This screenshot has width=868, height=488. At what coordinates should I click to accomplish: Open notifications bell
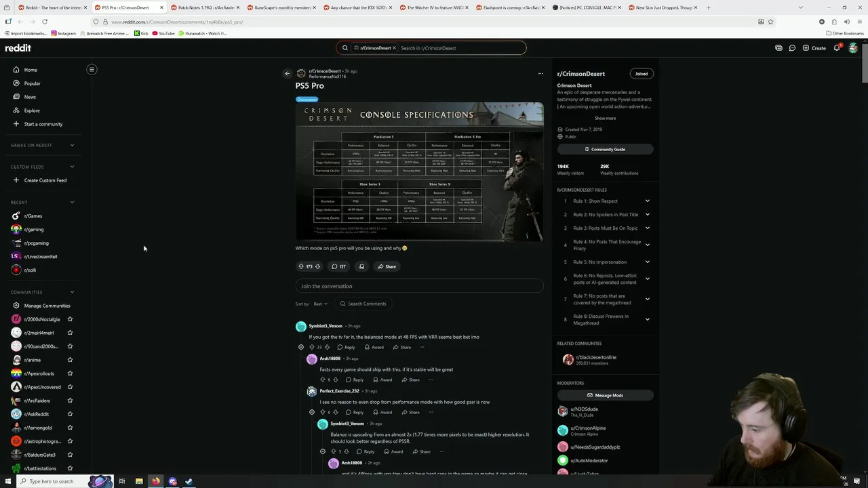tap(837, 48)
